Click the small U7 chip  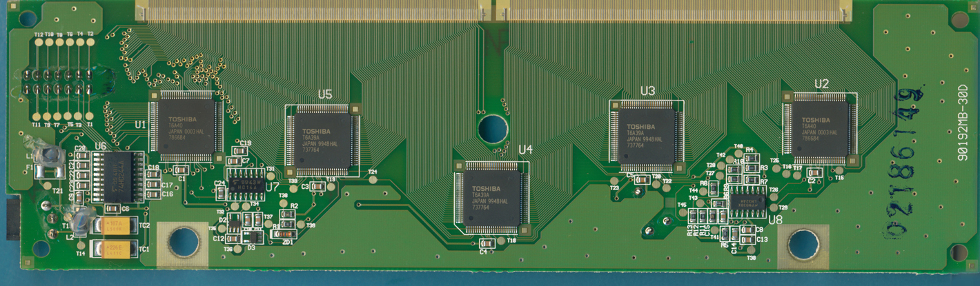click(246, 183)
